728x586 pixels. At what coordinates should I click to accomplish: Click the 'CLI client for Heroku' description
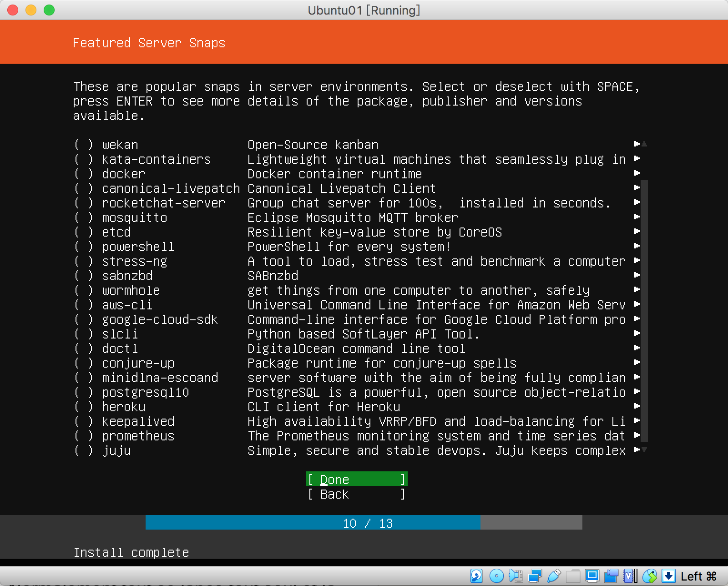pos(324,407)
